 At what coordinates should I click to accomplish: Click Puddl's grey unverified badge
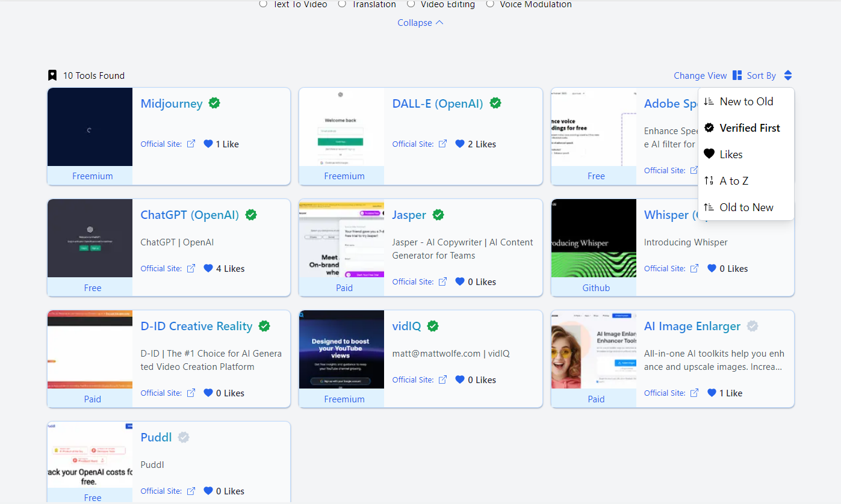184,437
